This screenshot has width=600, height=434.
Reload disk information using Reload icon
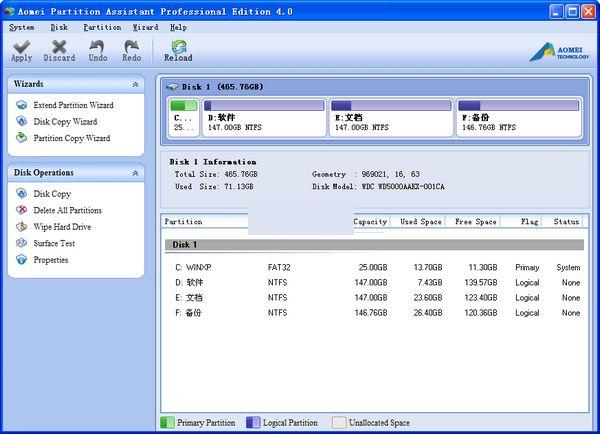click(178, 47)
